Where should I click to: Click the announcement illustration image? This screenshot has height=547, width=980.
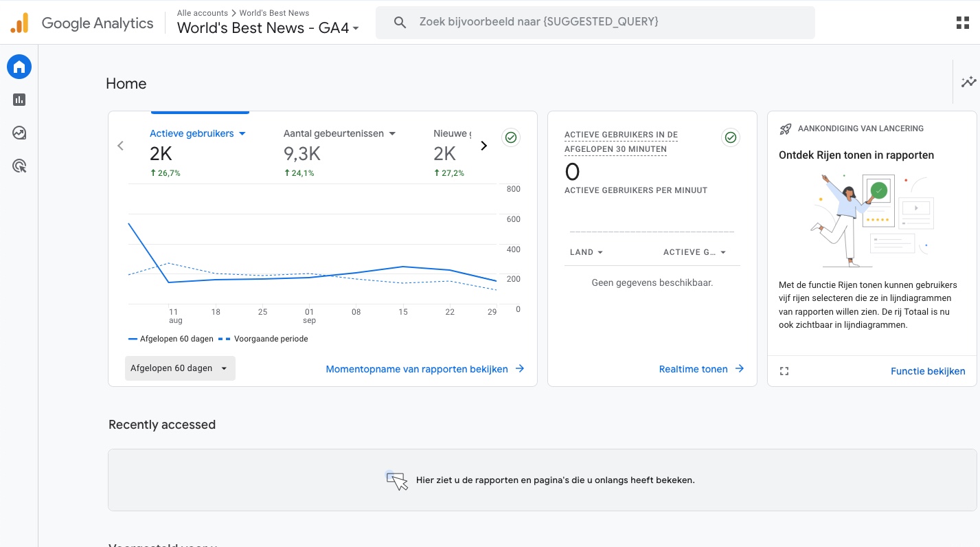tap(871, 220)
